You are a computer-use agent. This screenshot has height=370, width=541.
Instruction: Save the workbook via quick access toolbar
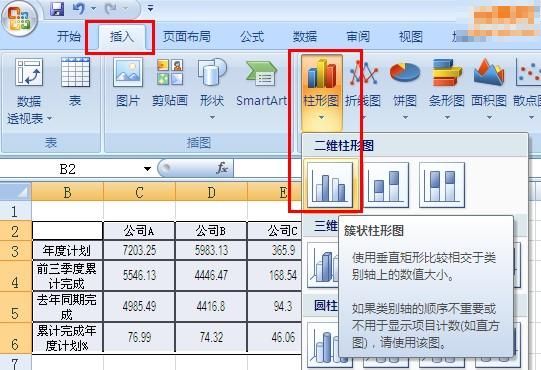coord(57,9)
